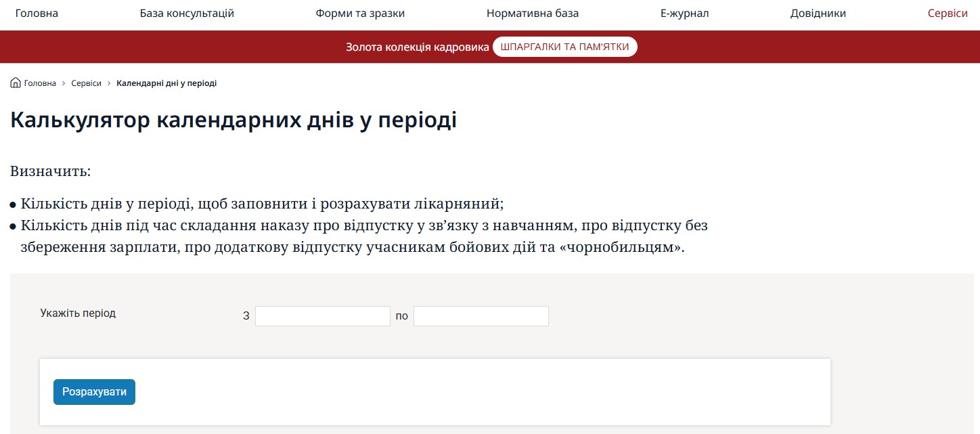Open the База консультацій menu item

187,14
